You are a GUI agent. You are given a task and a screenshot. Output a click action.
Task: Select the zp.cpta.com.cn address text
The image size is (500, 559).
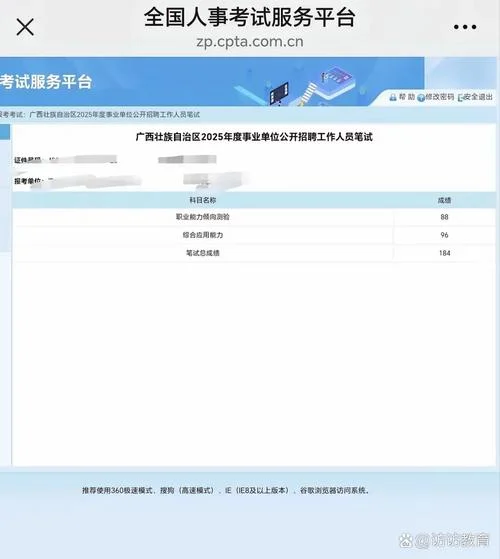point(250,42)
